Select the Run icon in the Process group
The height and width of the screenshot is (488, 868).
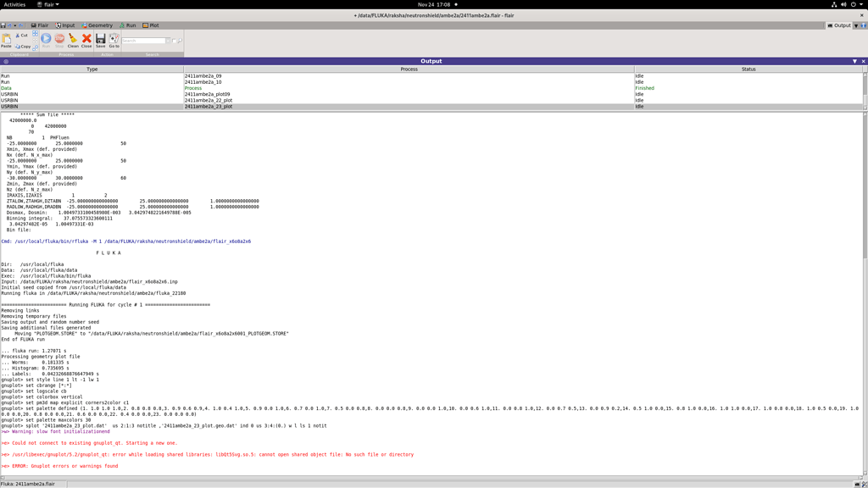click(x=47, y=38)
